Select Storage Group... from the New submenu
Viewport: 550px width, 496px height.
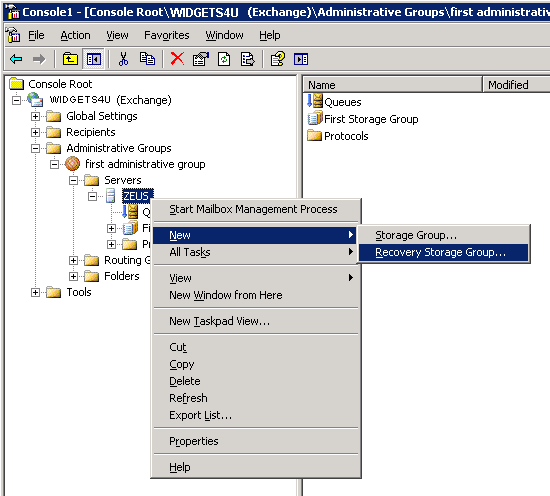443,235
